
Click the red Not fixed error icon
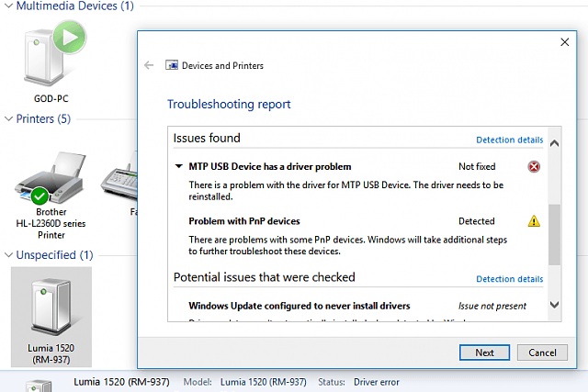tap(534, 166)
